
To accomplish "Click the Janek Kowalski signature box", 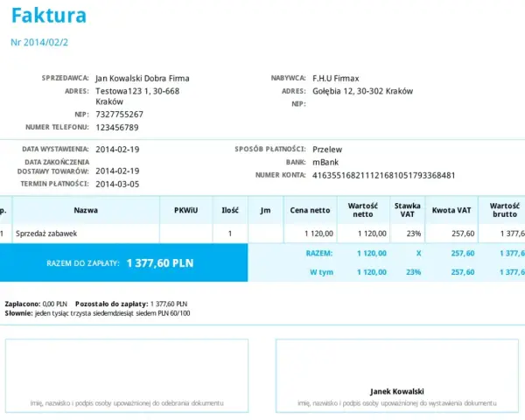I will coord(397,375).
